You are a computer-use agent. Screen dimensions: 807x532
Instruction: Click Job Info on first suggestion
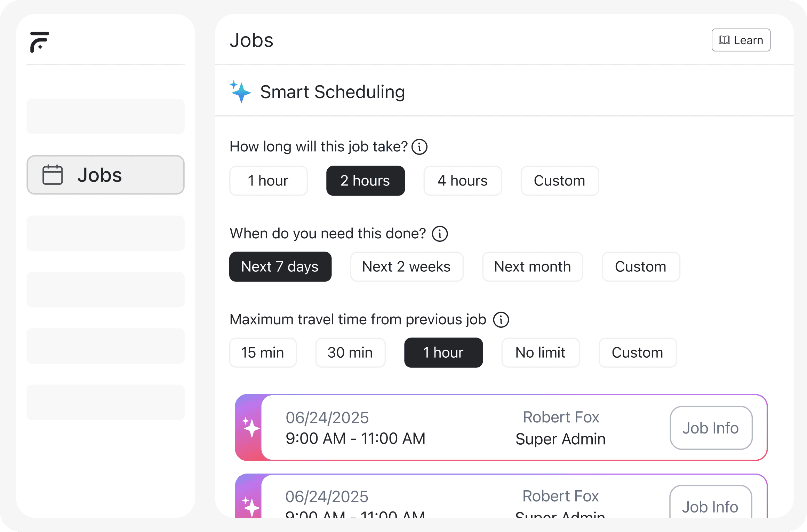coord(711,428)
